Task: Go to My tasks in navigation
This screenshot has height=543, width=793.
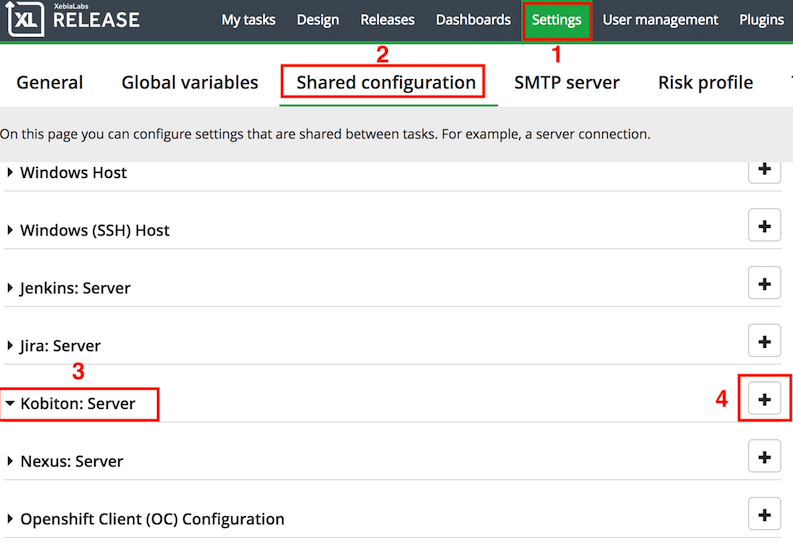Action: tap(248, 20)
